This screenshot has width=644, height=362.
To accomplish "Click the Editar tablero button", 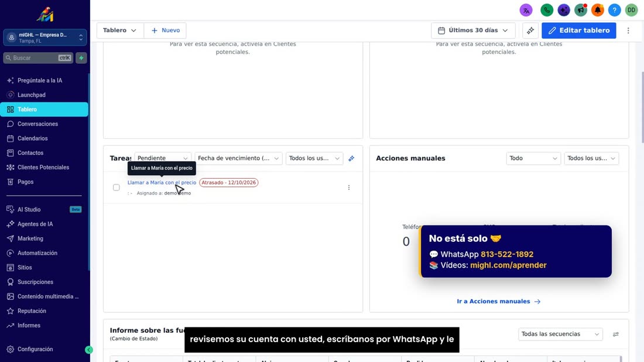I will tap(578, 30).
